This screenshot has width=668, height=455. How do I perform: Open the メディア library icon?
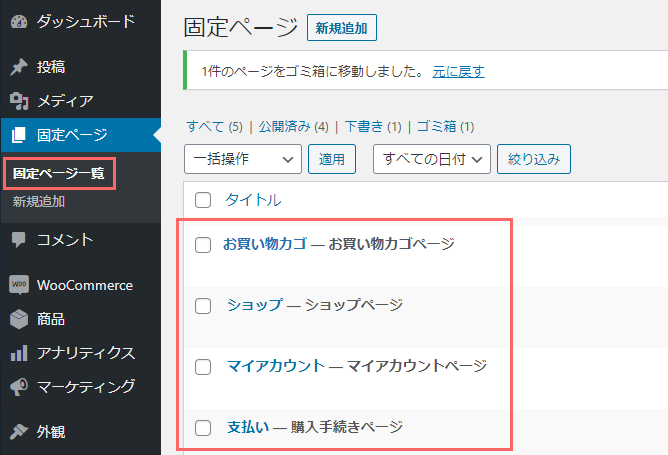coord(19,101)
